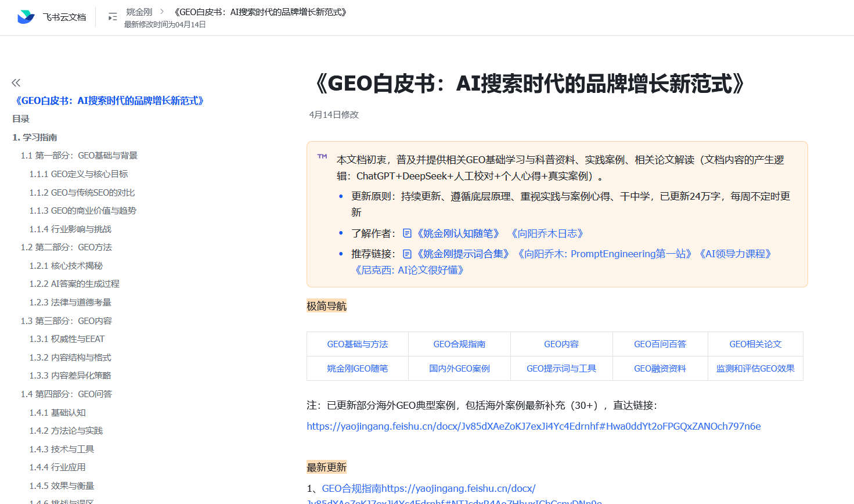Open GEO提示词与工具 navigation link
Viewport: 854px width, 504px height.
click(x=561, y=369)
